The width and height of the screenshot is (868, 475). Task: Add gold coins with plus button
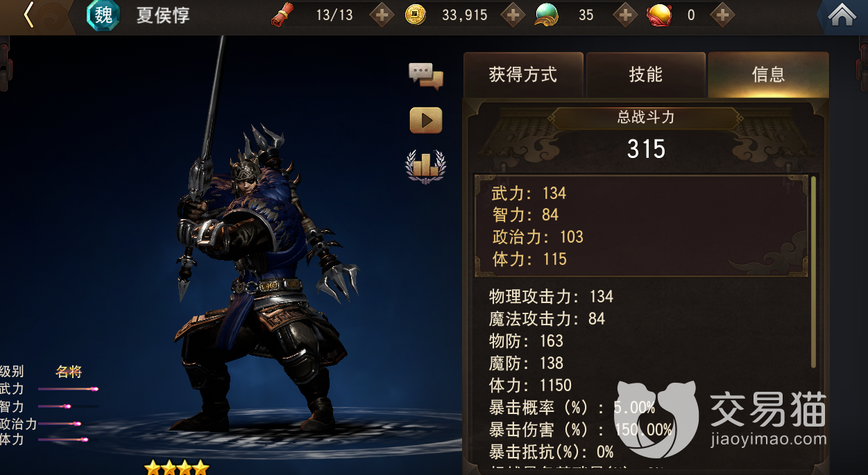pyautogui.click(x=513, y=15)
